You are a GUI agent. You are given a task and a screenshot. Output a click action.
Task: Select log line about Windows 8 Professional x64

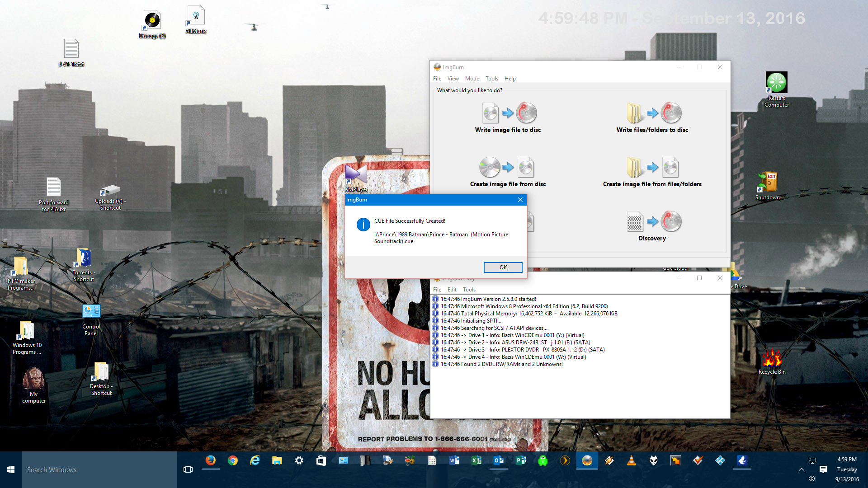click(x=524, y=306)
